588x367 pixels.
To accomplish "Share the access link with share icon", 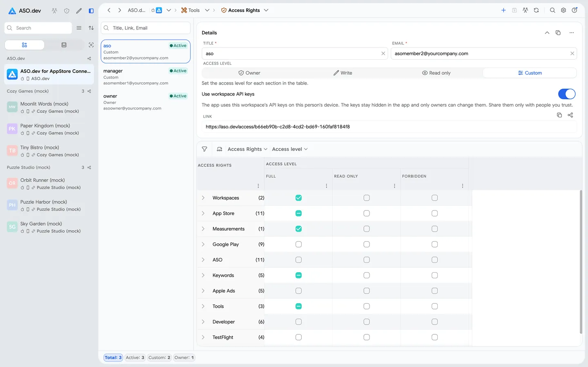I will click(570, 115).
